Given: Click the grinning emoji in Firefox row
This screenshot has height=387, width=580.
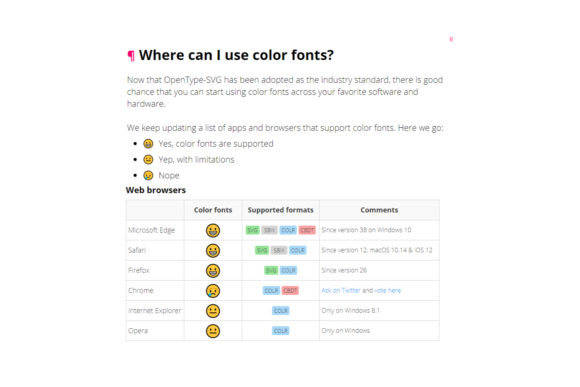Looking at the screenshot, I should click(213, 270).
